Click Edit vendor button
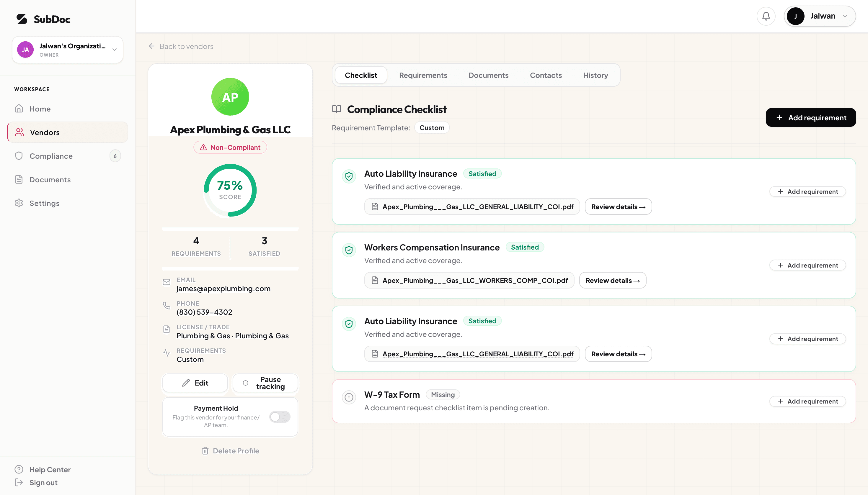 coord(195,383)
